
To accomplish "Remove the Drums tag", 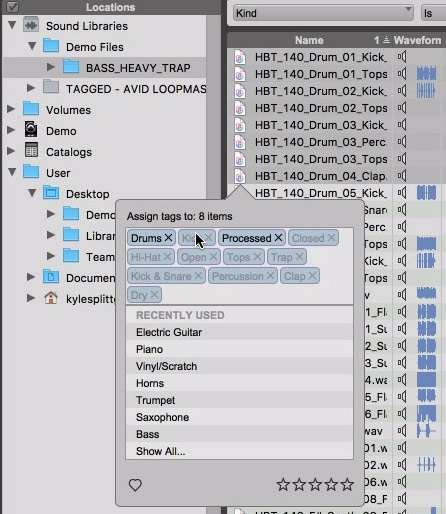I will 168,238.
